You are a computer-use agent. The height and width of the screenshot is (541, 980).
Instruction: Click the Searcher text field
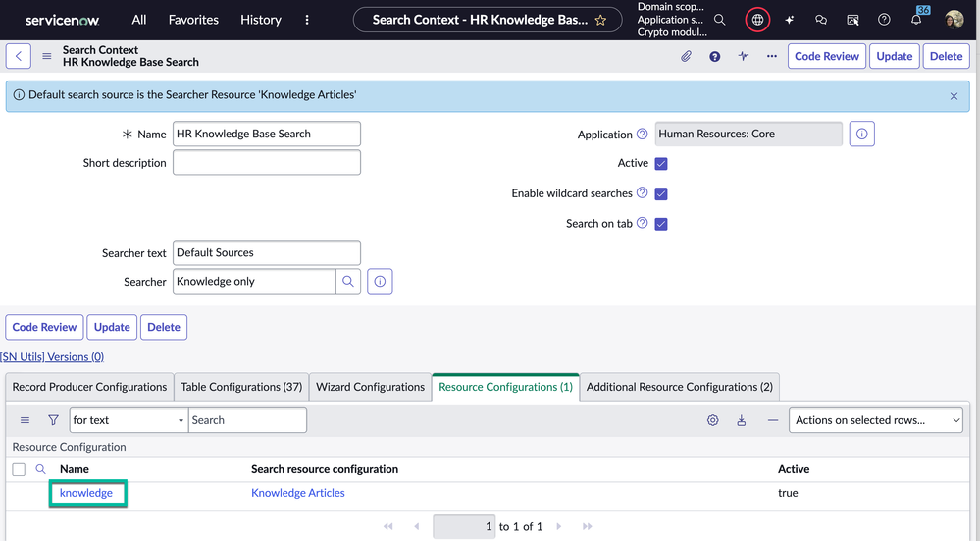pyautogui.click(x=267, y=252)
